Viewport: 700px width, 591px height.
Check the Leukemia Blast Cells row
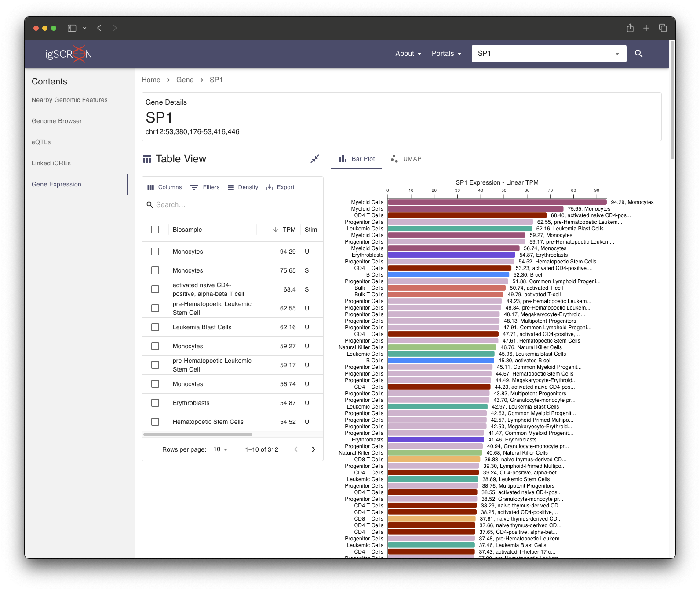click(x=155, y=327)
